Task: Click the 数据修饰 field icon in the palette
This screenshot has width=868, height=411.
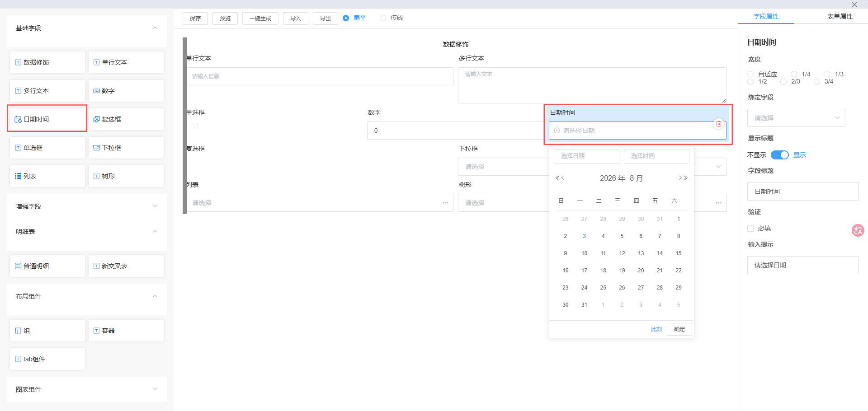Action: pyautogui.click(x=18, y=62)
